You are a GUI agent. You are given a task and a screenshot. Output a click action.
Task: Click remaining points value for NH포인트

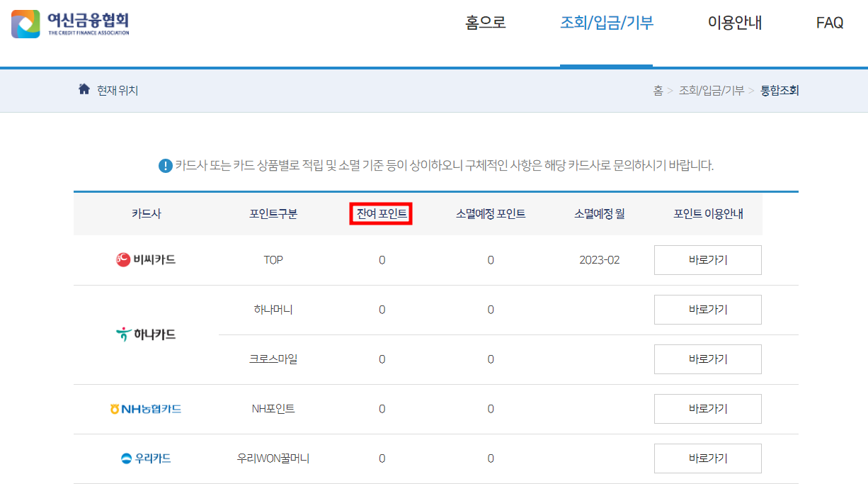click(x=382, y=409)
